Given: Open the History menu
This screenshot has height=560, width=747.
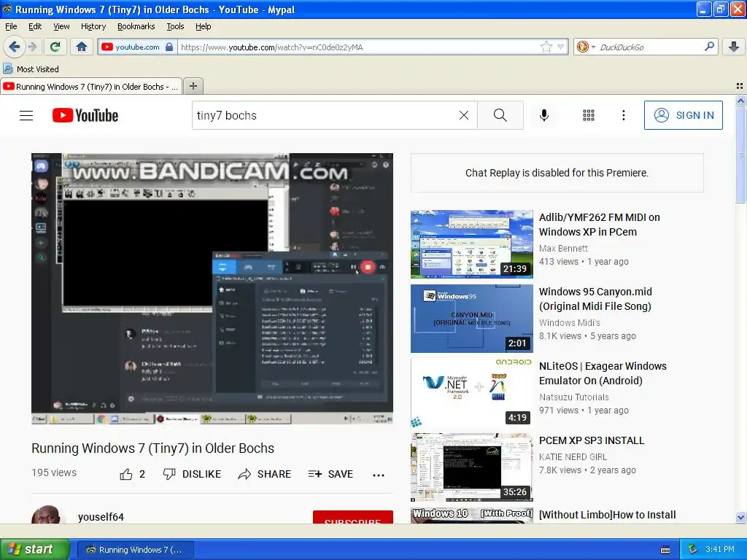Looking at the screenshot, I should click(93, 26).
